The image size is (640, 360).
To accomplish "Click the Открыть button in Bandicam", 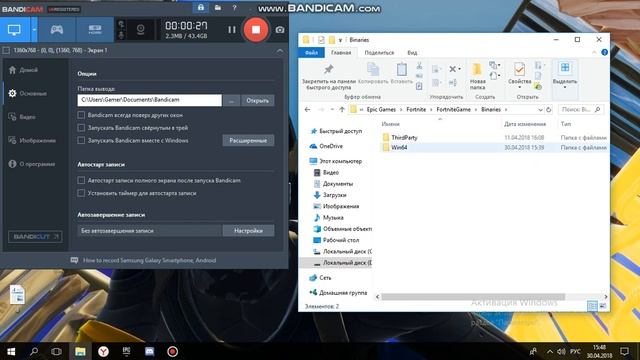I will coord(258,100).
